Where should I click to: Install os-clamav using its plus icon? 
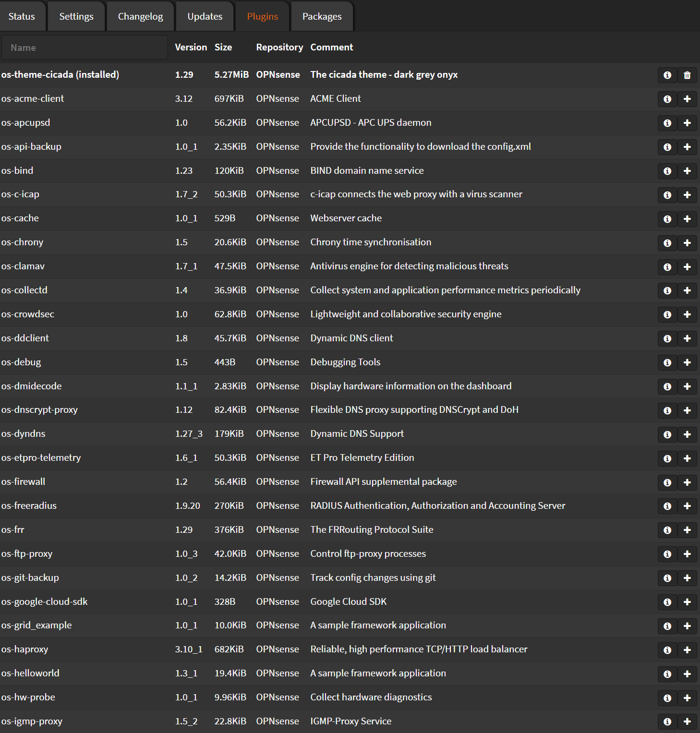click(687, 267)
